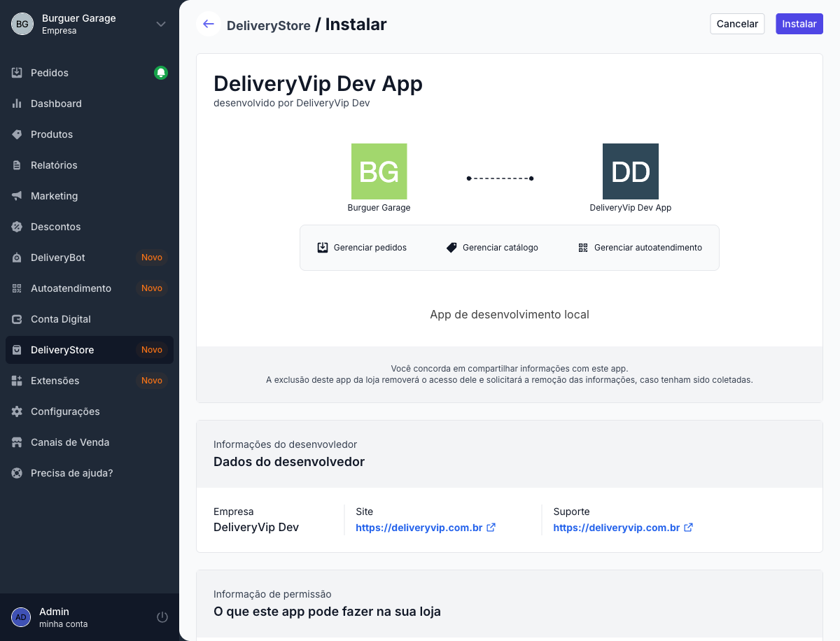The image size is (840, 641).
Task: Click the Gerenciar catálogo tag icon
Action: coord(451,248)
